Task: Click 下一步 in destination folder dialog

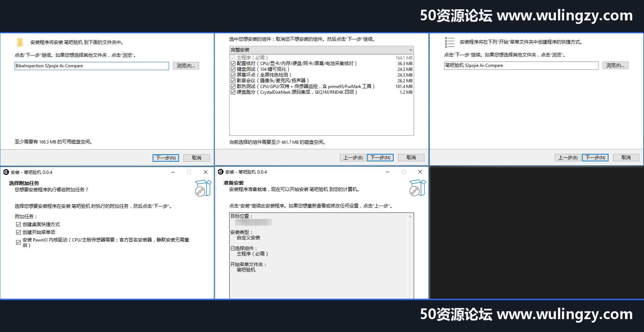Action: pyautogui.click(x=166, y=158)
